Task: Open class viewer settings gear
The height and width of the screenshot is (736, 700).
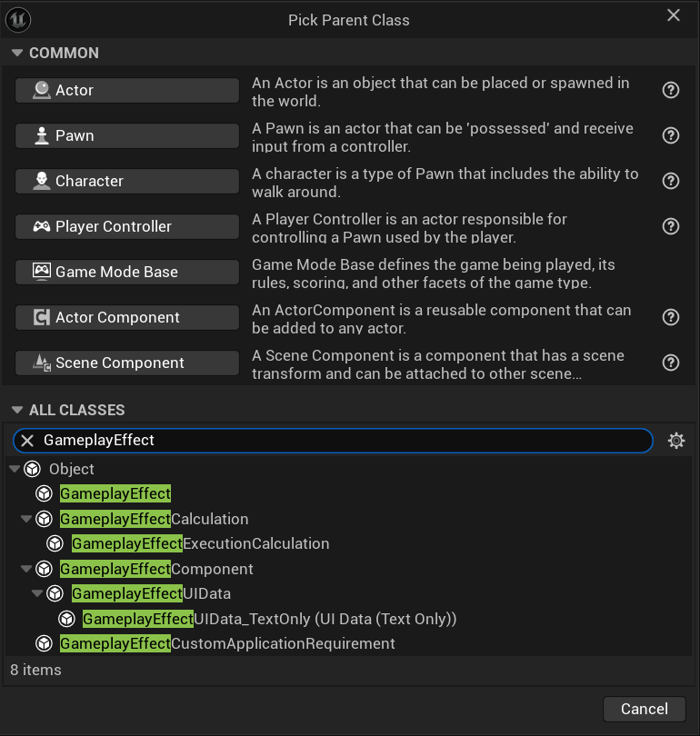Action: click(x=676, y=441)
